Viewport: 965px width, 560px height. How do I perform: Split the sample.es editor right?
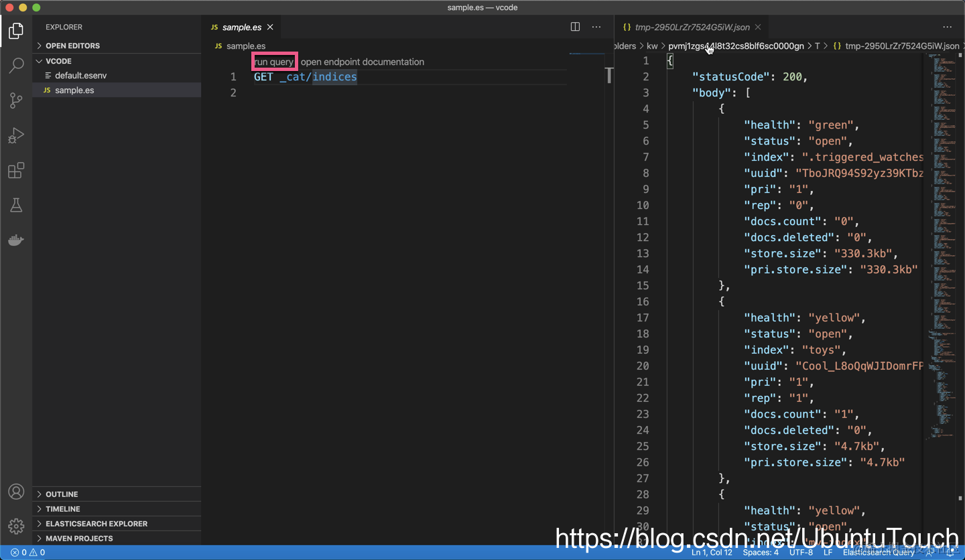575,27
